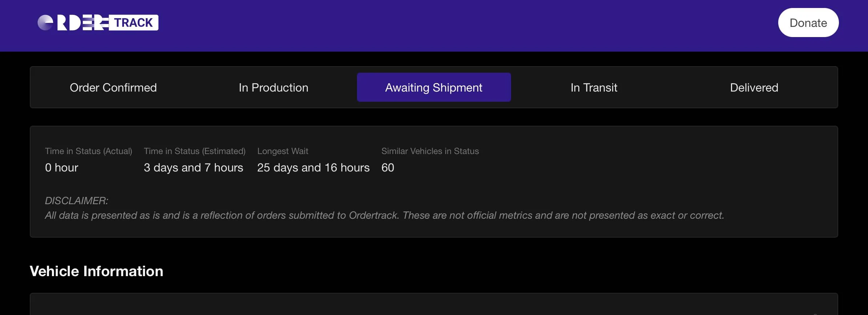
Task: Click the Similar Vehicles in Status label
Action: 430,151
